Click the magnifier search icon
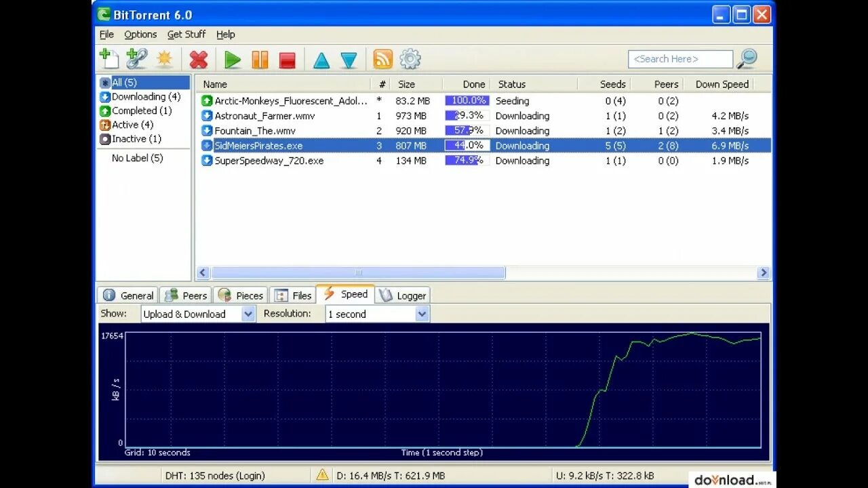The height and width of the screenshot is (488, 868). [747, 59]
